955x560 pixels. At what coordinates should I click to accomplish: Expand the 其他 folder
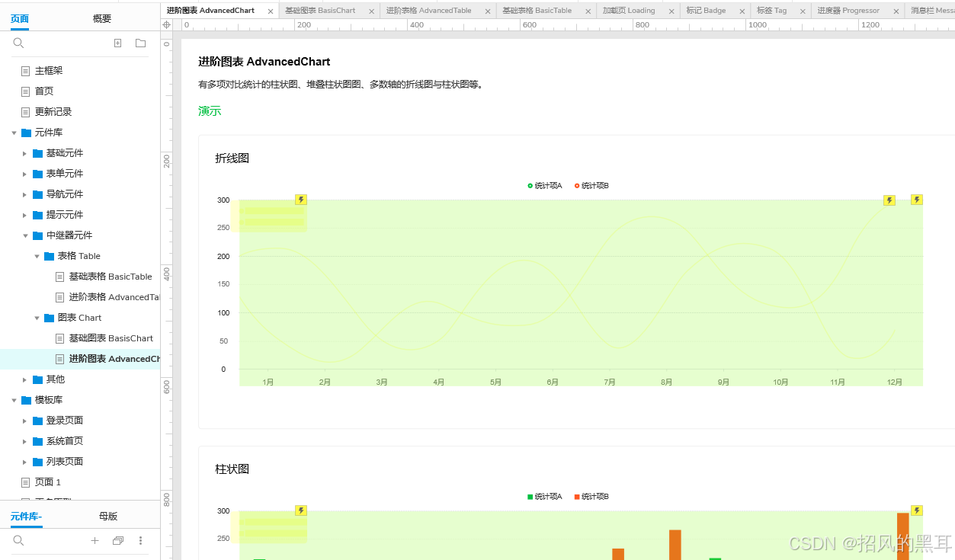25,379
